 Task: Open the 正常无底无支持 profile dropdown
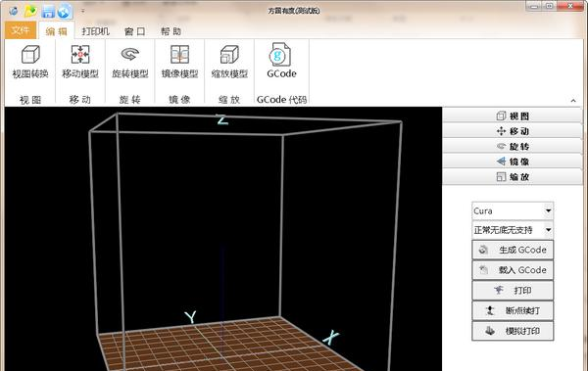(x=513, y=230)
